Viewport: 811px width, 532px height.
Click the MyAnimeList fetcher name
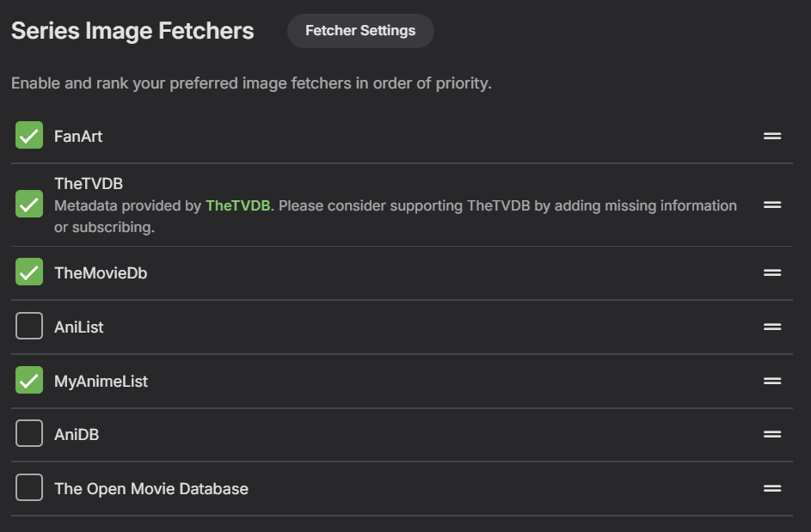[101, 382]
